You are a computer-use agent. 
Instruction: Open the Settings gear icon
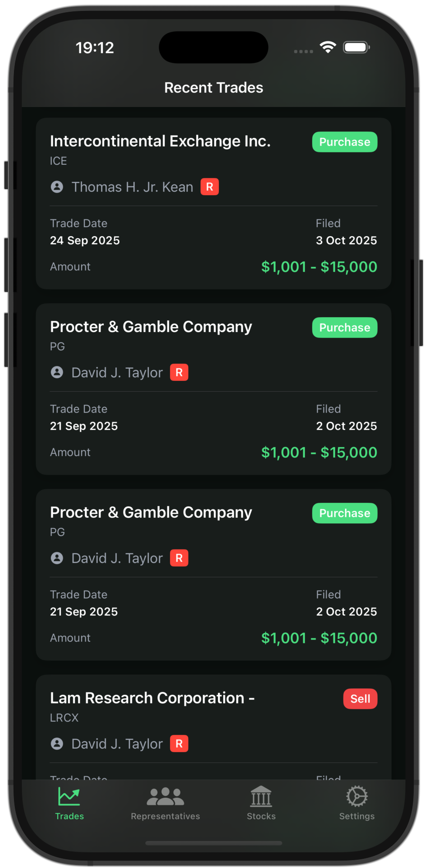[357, 797]
